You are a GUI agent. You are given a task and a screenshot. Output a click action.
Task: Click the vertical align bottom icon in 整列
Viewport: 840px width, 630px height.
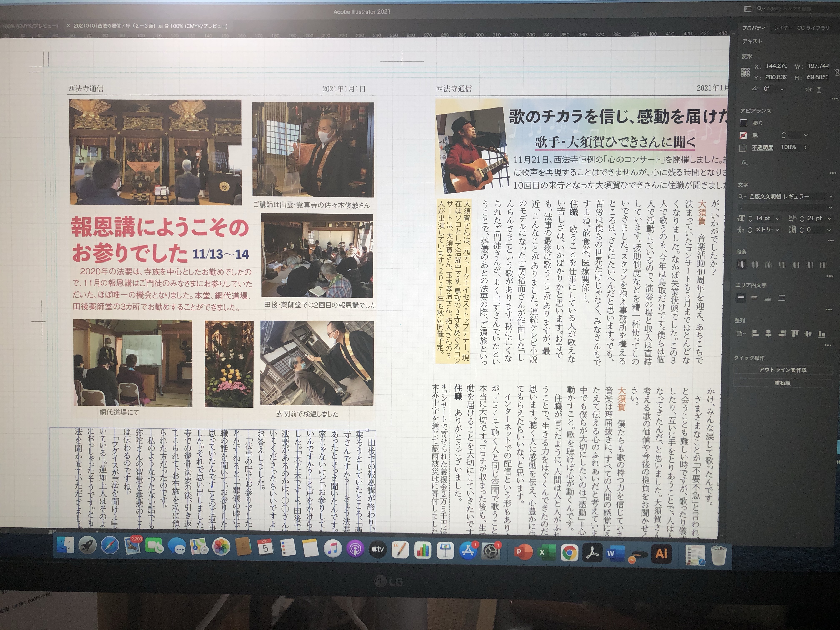(x=821, y=334)
